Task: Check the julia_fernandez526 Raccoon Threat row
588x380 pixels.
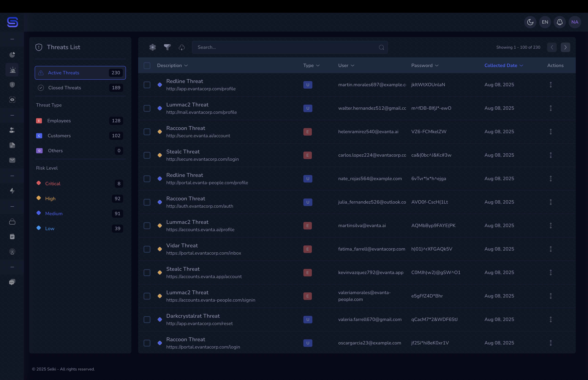Action: click(x=147, y=202)
